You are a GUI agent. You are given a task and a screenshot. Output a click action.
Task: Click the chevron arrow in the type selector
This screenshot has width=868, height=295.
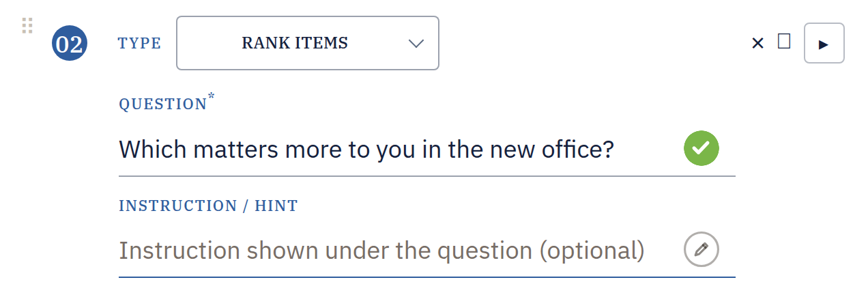pyautogui.click(x=416, y=44)
